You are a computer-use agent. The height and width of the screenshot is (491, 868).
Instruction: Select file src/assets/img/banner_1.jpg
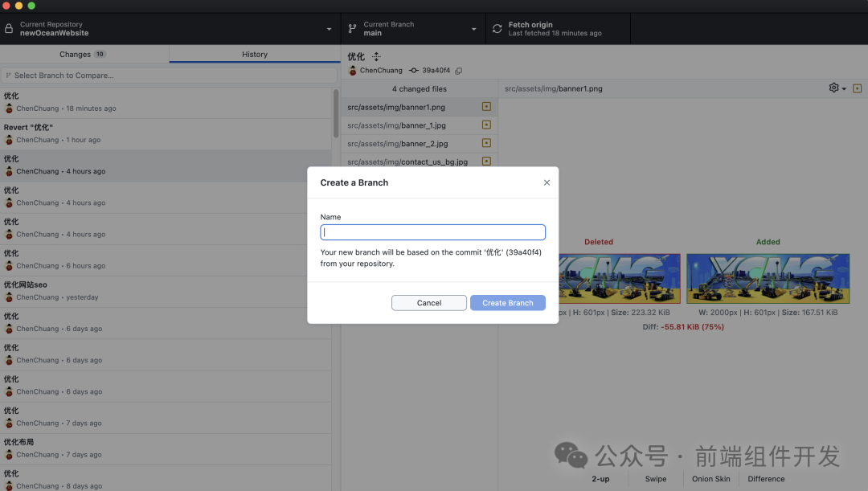pos(419,125)
